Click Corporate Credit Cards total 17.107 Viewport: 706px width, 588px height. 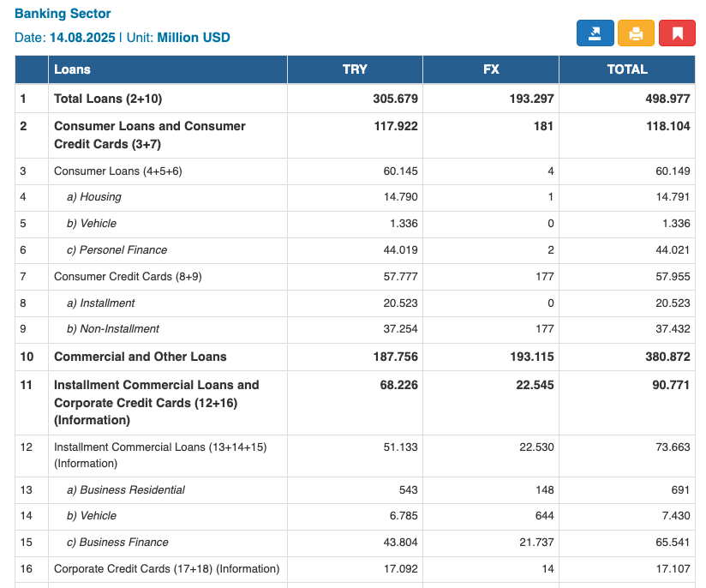[x=673, y=569]
